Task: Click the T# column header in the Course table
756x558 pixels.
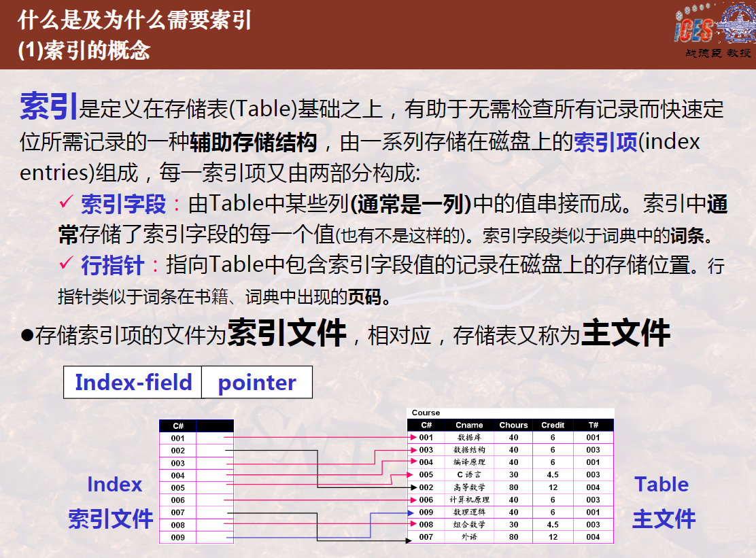Action: 593,425
